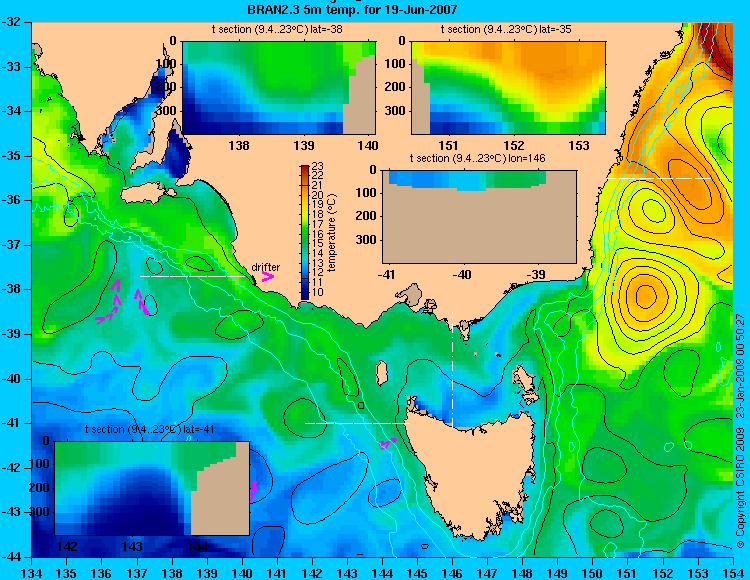The image size is (750, 580).
Task: Click the '139' tick in the lat=-38 inset
Action: [304, 146]
